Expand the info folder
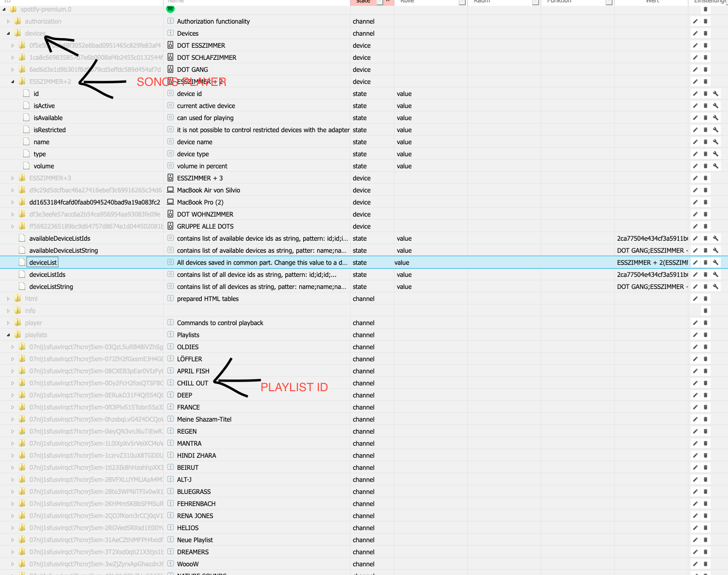Viewport: 728px width, 575px height. pos(8,311)
